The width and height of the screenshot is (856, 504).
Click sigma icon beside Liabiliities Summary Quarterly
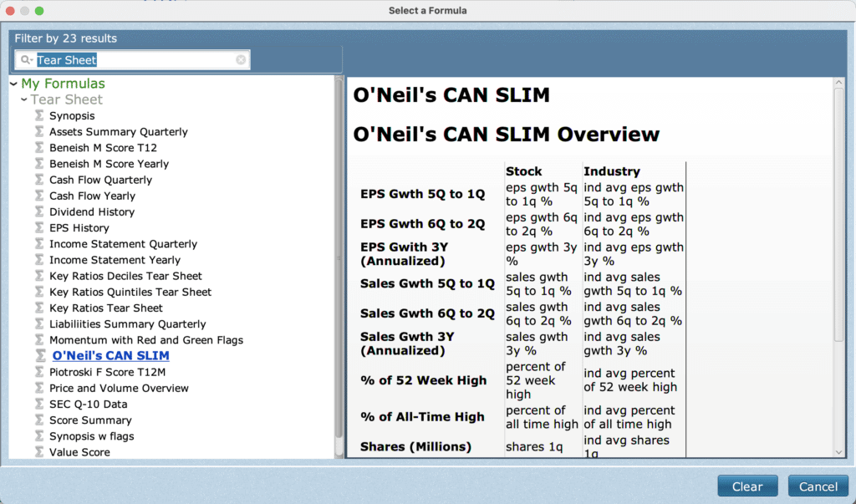point(39,323)
